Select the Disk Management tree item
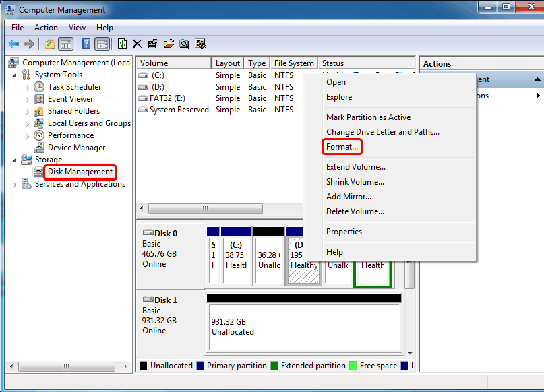 point(80,172)
